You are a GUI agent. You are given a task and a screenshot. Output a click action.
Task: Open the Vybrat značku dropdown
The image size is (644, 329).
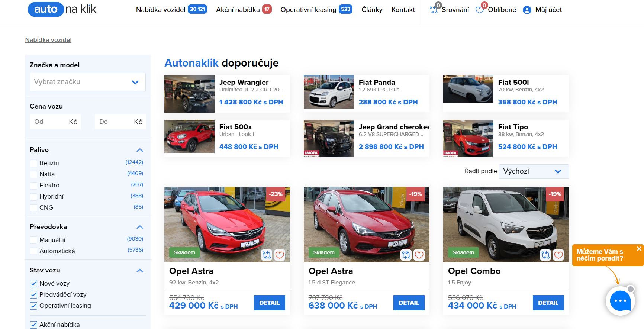pyautogui.click(x=88, y=82)
